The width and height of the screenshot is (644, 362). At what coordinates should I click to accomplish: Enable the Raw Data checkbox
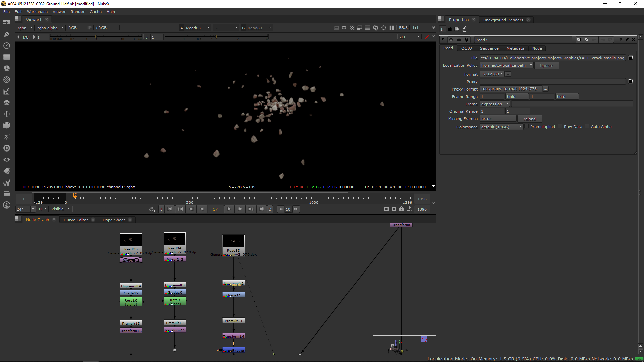point(560,127)
